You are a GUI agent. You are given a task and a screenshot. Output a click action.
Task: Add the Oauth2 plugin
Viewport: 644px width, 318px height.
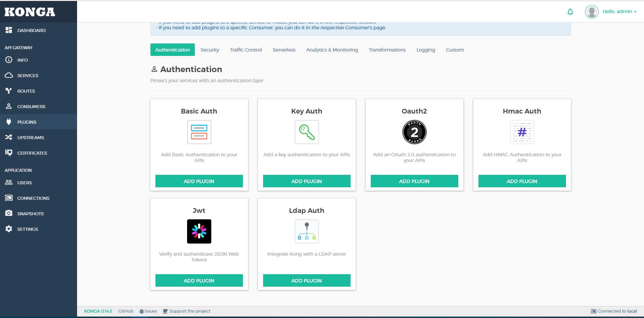[414, 181]
